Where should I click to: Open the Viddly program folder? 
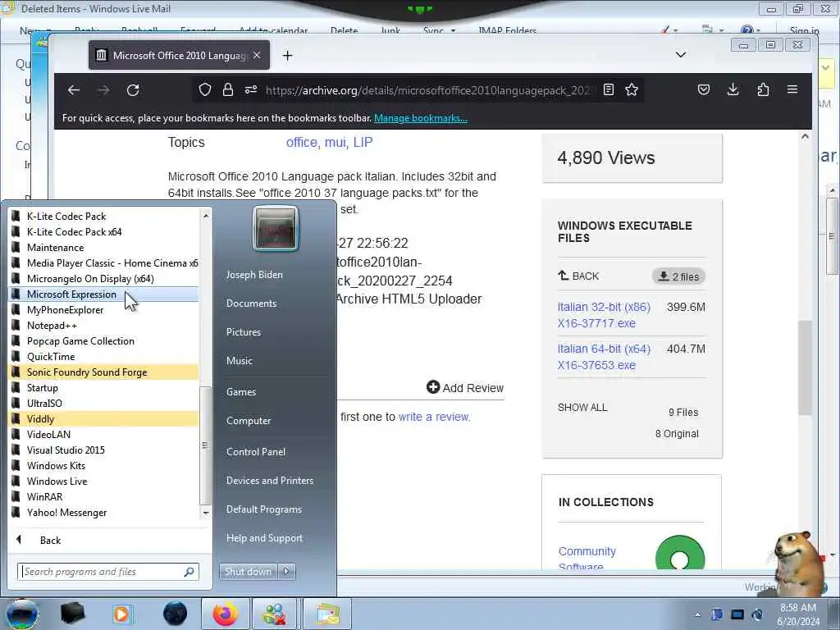pyautogui.click(x=104, y=419)
